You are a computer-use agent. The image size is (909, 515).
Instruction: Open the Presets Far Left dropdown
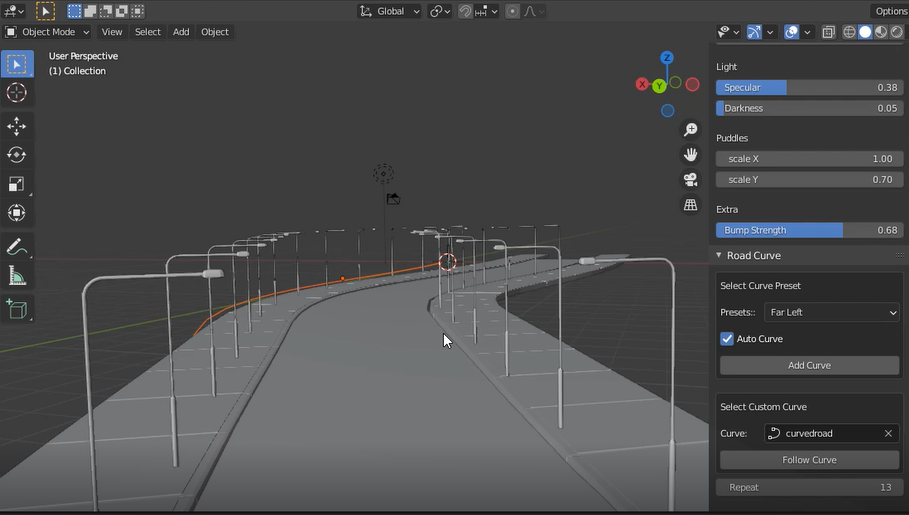coord(832,312)
